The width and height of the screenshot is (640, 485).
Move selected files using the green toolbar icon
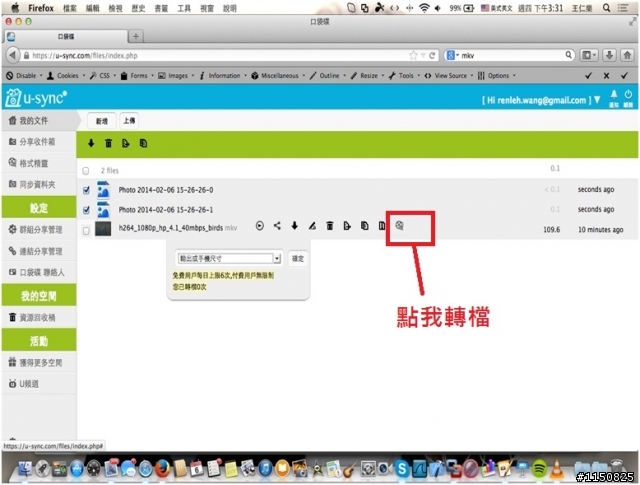tap(126, 143)
